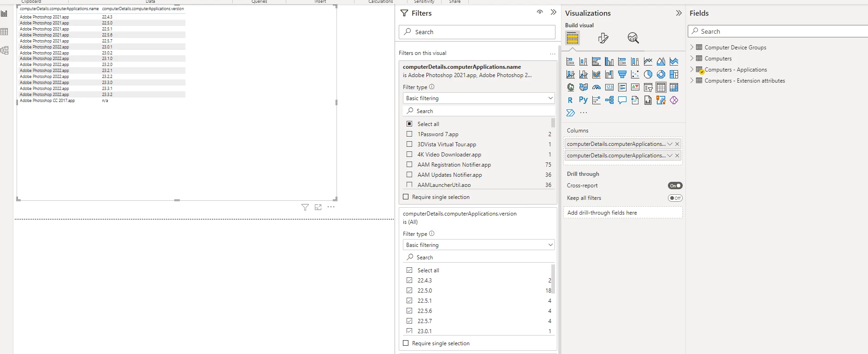The image size is (868, 354).
Task: Click the Filters pane top Search box
Action: [x=477, y=32]
